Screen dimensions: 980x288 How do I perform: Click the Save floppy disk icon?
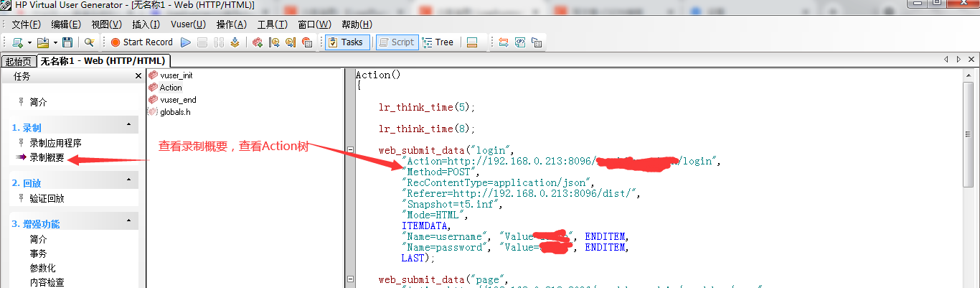tap(67, 42)
